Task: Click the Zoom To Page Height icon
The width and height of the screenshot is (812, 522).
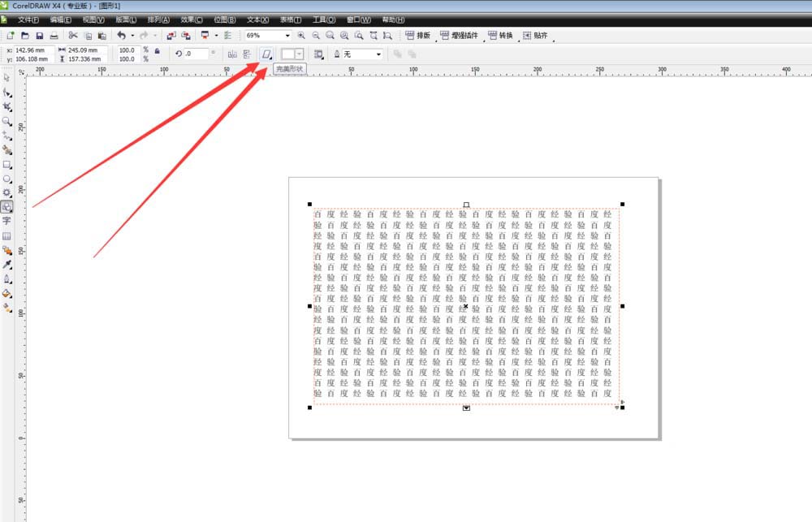Action: point(387,35)
